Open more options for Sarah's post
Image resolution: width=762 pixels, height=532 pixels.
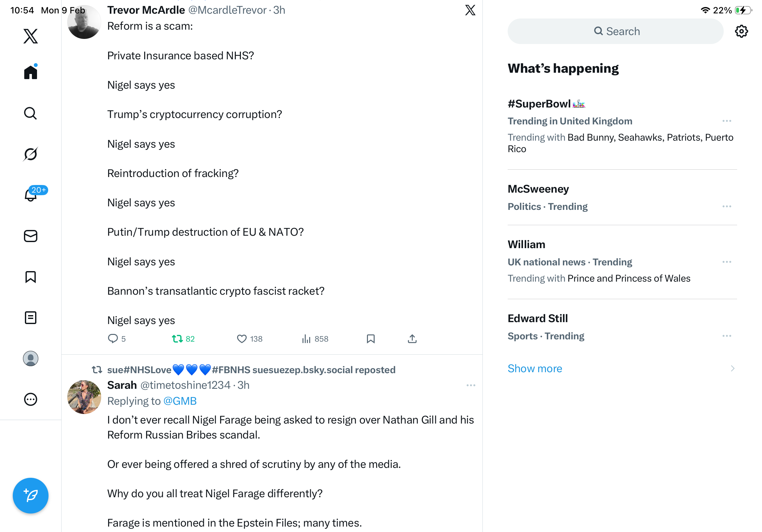point(471,385)
